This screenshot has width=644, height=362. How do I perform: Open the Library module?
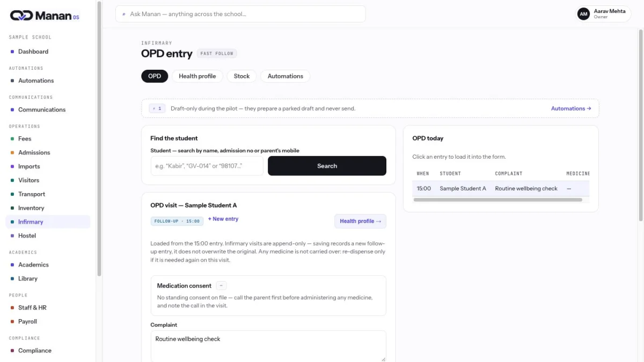(x=28, y=278)
